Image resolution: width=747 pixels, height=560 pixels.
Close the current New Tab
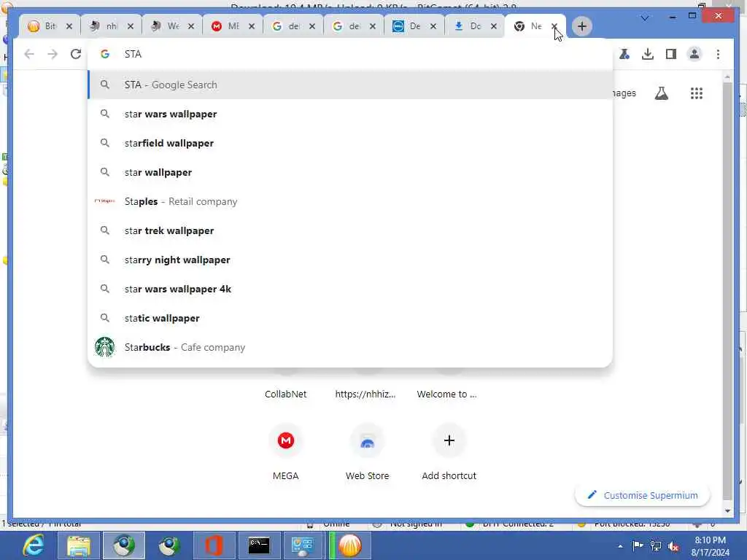(554, 26)
